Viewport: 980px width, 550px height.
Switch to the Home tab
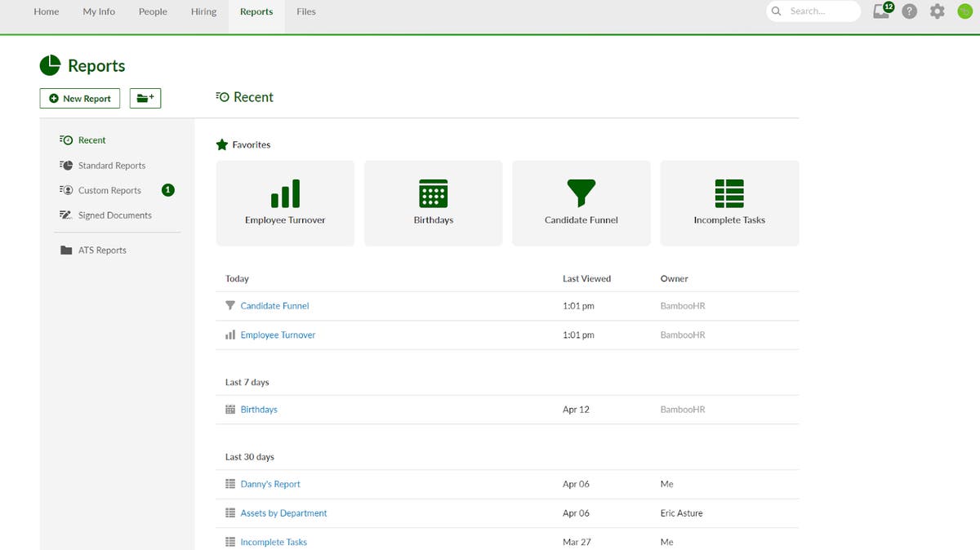[46, 11]
